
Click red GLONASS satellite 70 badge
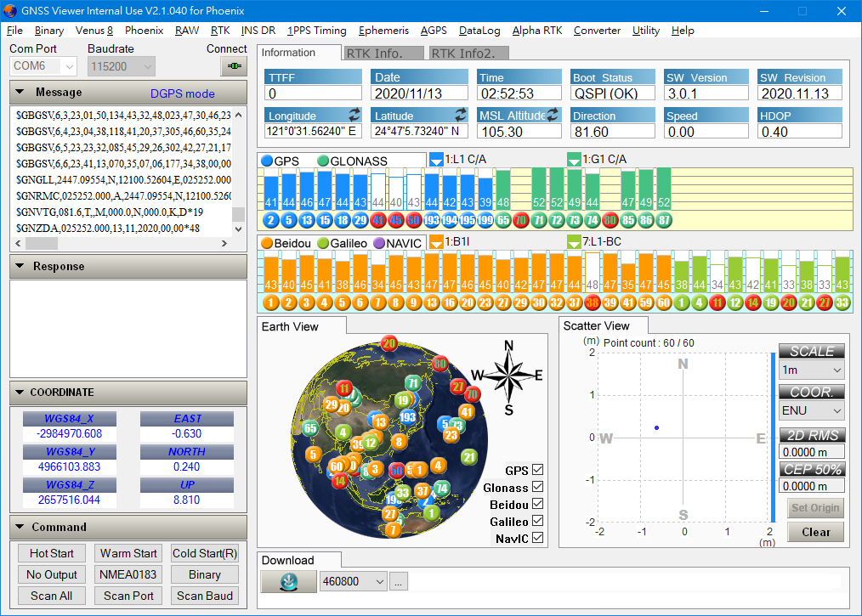click(x=521, y=220)
